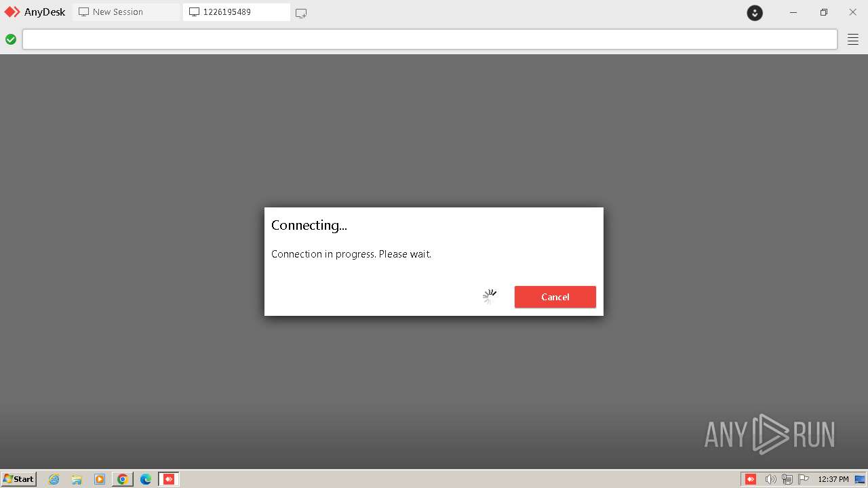
Task: Open Microsoft Edge from taskbar
Action: click(x=145, y=479)
